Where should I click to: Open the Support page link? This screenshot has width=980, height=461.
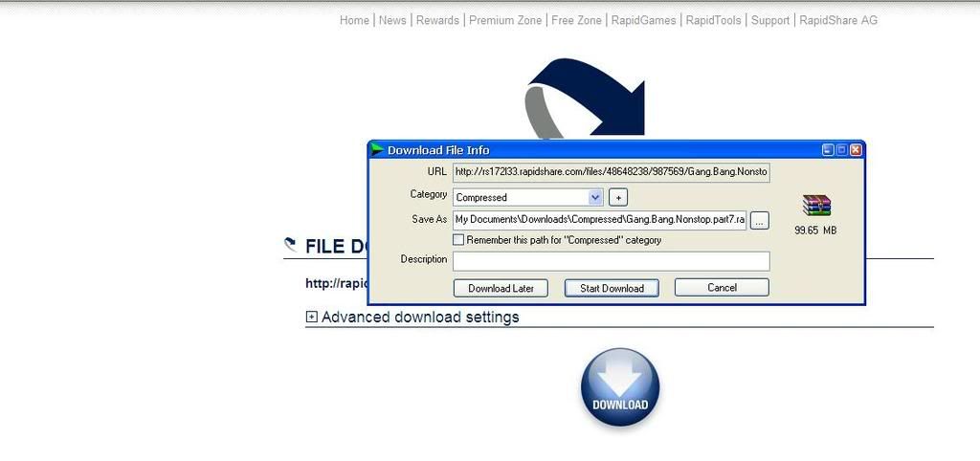(x=770, y=21)
